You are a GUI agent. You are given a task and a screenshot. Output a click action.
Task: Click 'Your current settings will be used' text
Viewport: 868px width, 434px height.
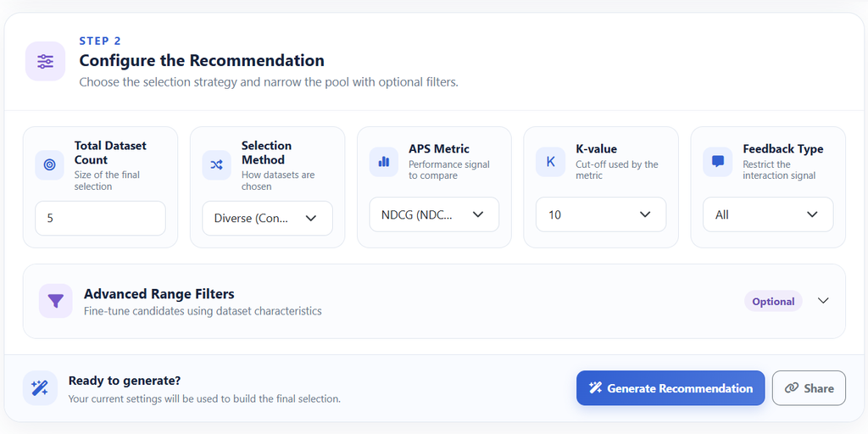pyautogui.click(x=204, y=398)
